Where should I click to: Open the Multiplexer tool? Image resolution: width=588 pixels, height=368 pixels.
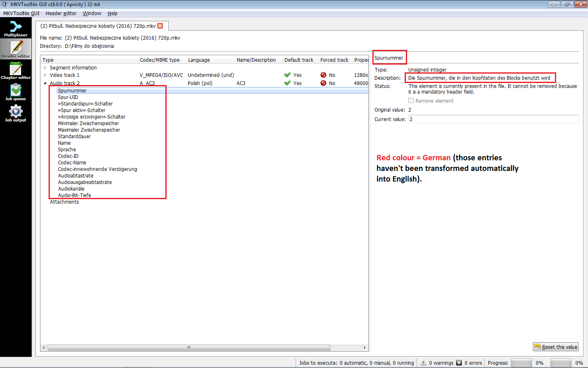pos(16,28)
